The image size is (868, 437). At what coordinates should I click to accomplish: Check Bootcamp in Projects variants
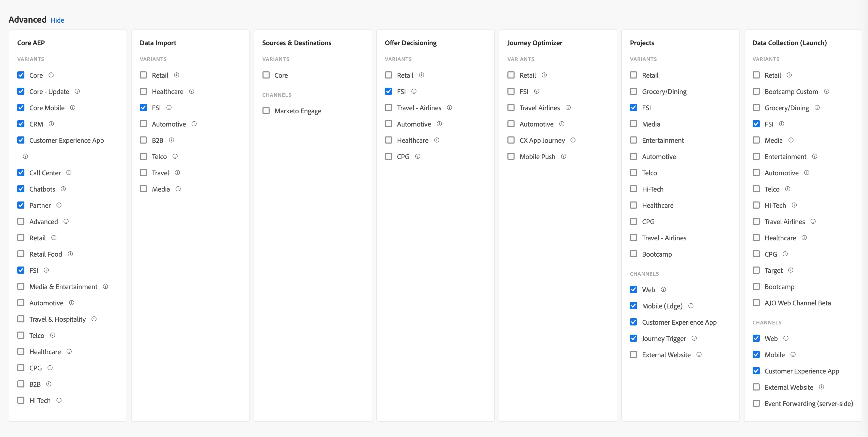(633, 254)
